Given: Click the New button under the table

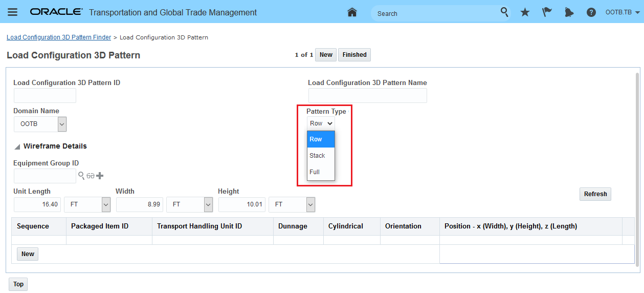Looking at the screenshot, I should pyautogui.click(x=28, y=254).
